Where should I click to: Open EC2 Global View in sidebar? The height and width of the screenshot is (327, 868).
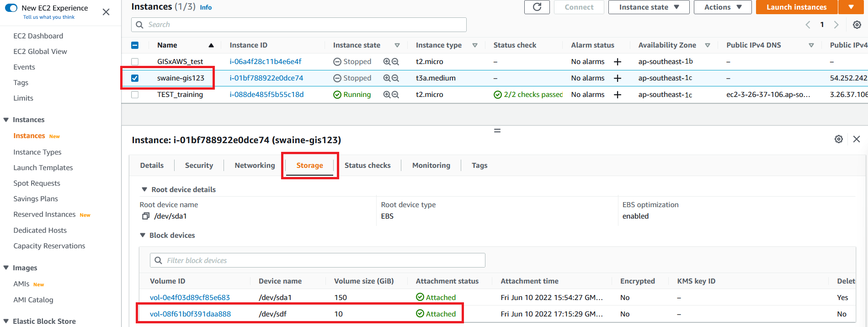40,52
